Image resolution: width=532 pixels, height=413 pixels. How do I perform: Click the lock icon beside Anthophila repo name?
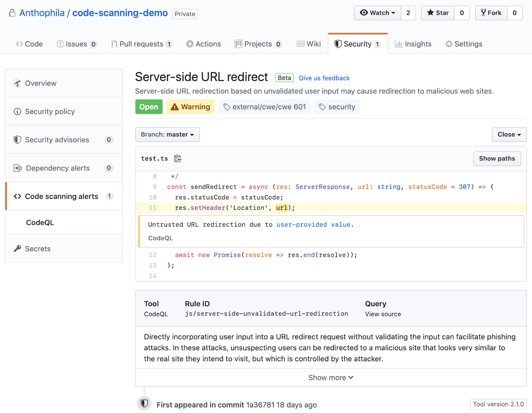point(12,13)
